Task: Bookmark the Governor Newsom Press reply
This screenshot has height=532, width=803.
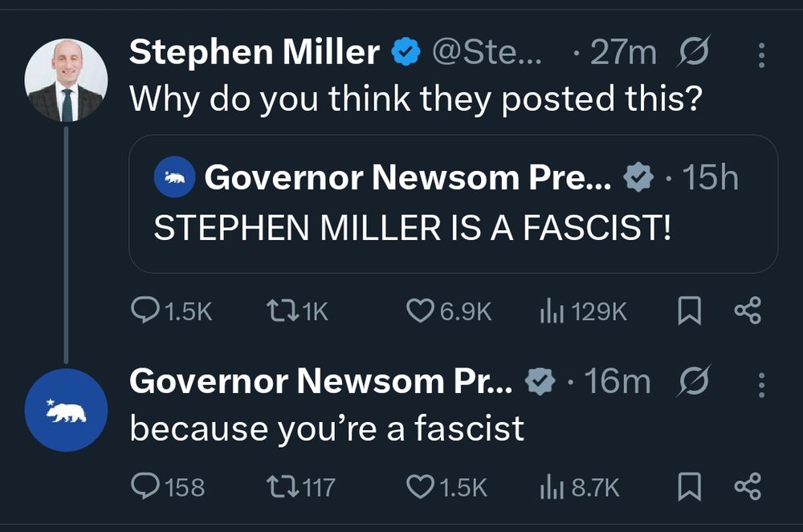Action: pos(689,486)
